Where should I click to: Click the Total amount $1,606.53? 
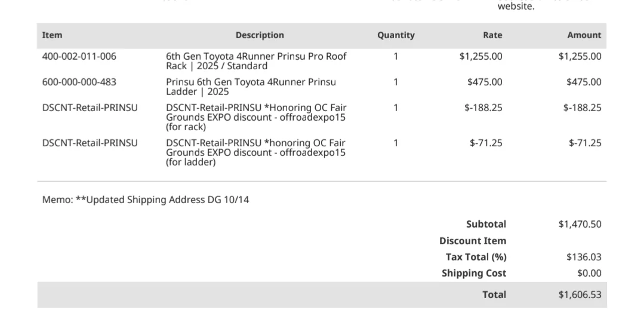coord(580,295)
